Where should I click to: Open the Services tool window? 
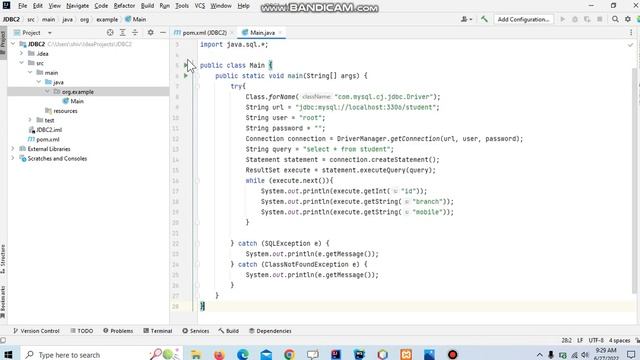196,331
